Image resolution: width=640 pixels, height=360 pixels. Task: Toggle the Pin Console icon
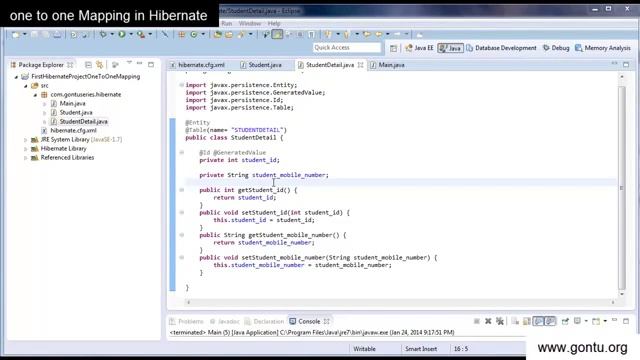pyautogui.click(x=565, y=322)
